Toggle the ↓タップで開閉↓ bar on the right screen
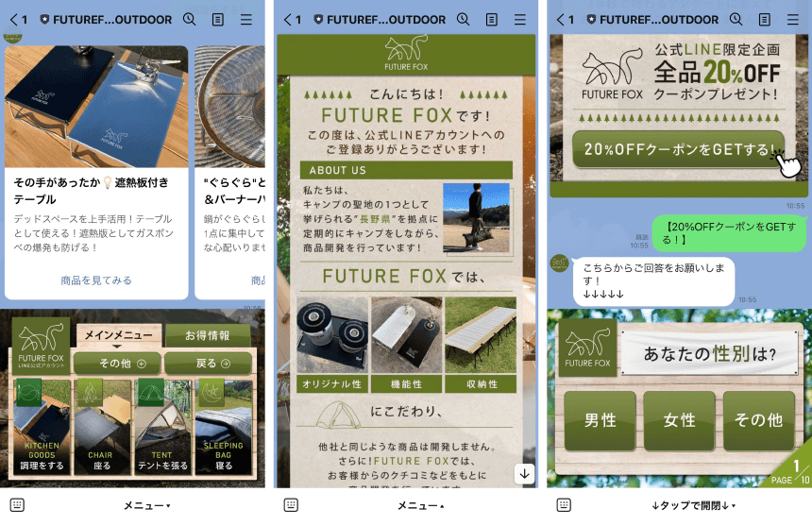The width and height of the screenshot is (812, 526). pyautogui.click(x=694, y=505)
